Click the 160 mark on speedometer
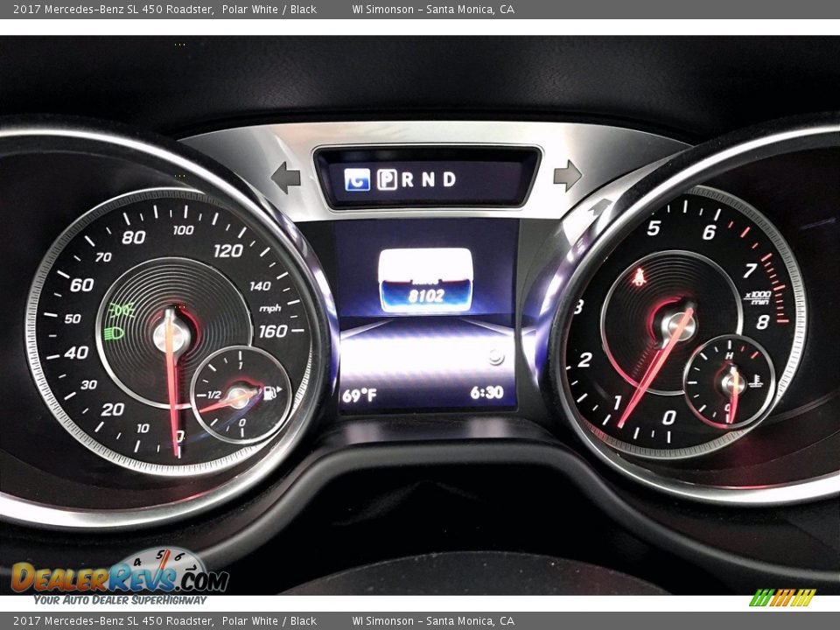 click(273, 332)
